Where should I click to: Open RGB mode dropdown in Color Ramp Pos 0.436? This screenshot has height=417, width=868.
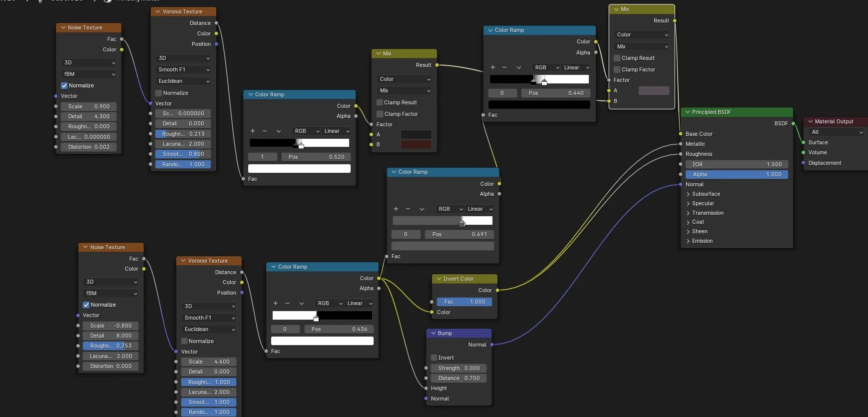(330, 303)
